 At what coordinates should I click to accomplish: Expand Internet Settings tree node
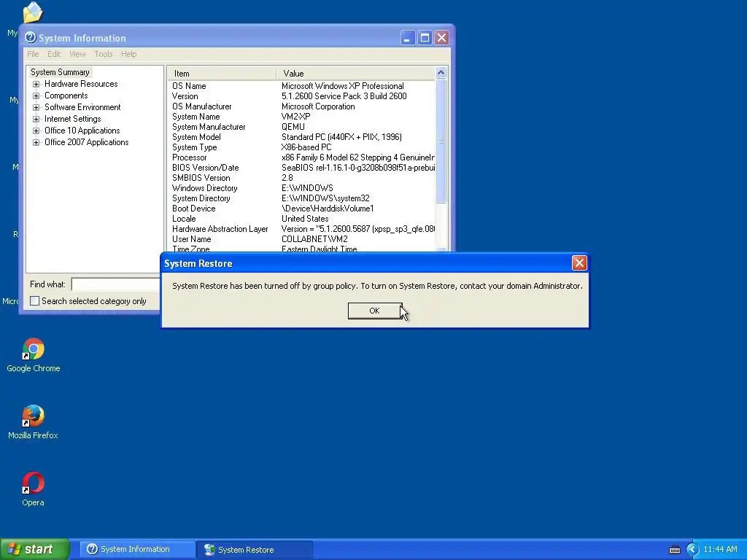coord(36,119)
